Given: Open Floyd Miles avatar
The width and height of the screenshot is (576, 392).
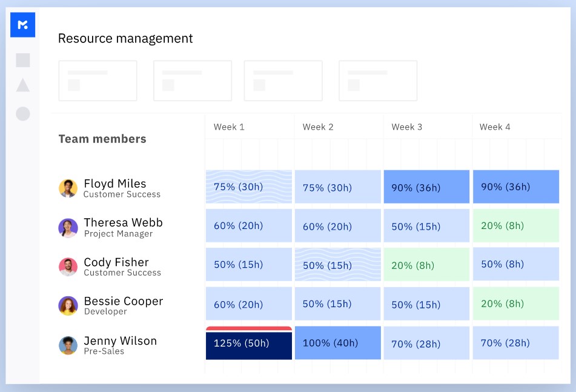Looking at the screenshot, I should point(68,188).
